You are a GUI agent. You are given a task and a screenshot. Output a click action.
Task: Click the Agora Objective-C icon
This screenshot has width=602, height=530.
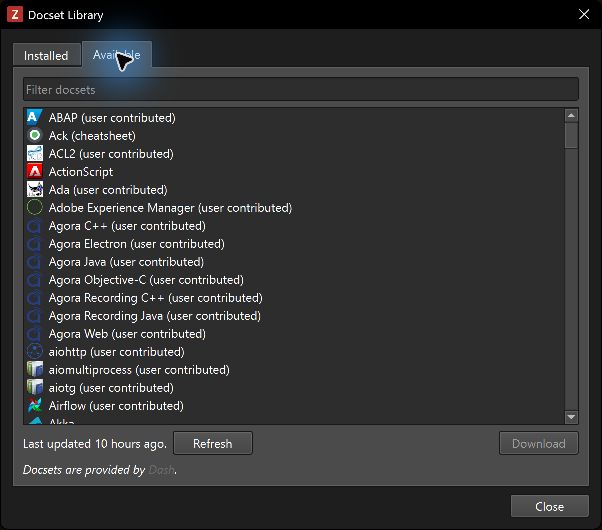tap(35, 280)
